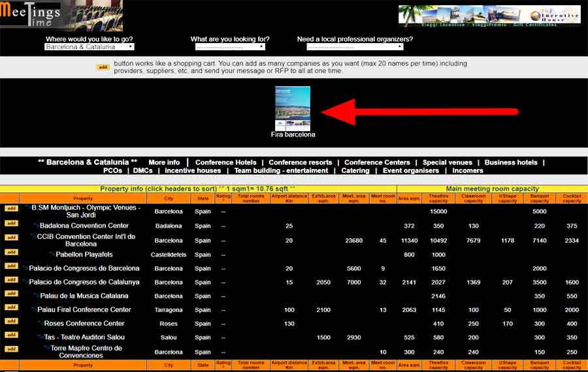Select city cell Tarragona
The image size is (588, 372).
pos(169,310)
